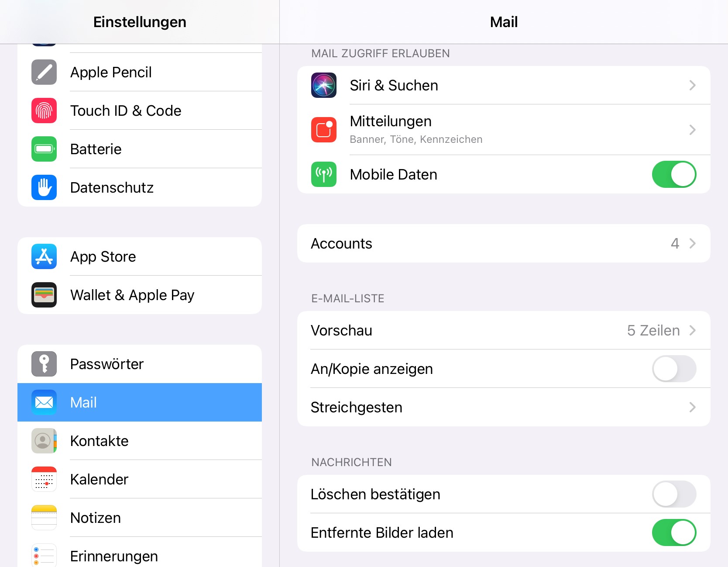The width and height of the screenshot is (728, 567).
Task: Tap the Datenschutz hand icon
Action: pos(44,187)
